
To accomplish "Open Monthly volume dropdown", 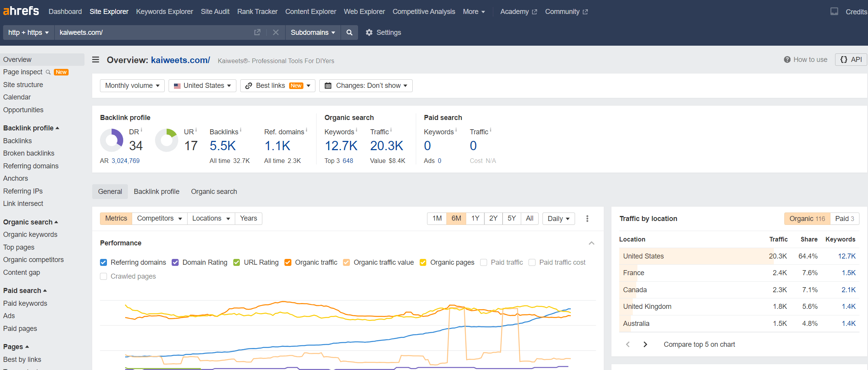I will (132, 86).
